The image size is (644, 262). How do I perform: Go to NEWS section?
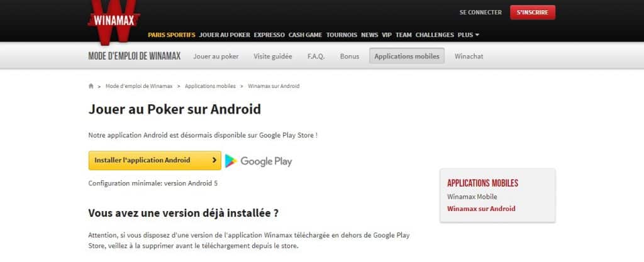(x=370, y=35)
